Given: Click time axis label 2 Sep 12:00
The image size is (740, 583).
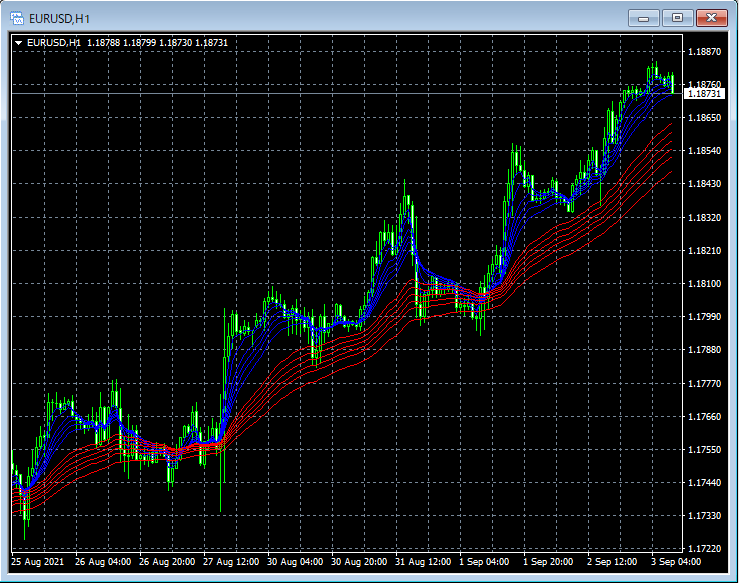Looking at the screenshot, I should (x=612, y=562).
